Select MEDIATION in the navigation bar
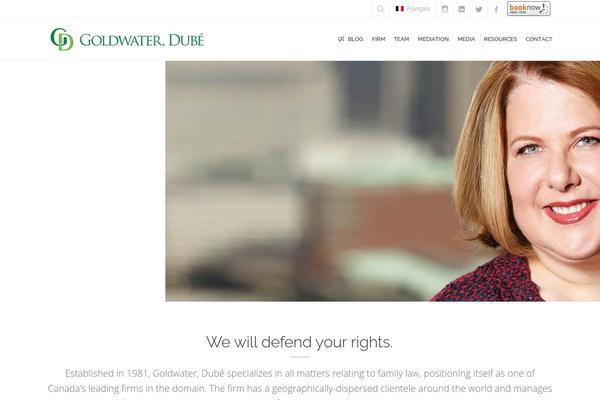 [433, 39]
